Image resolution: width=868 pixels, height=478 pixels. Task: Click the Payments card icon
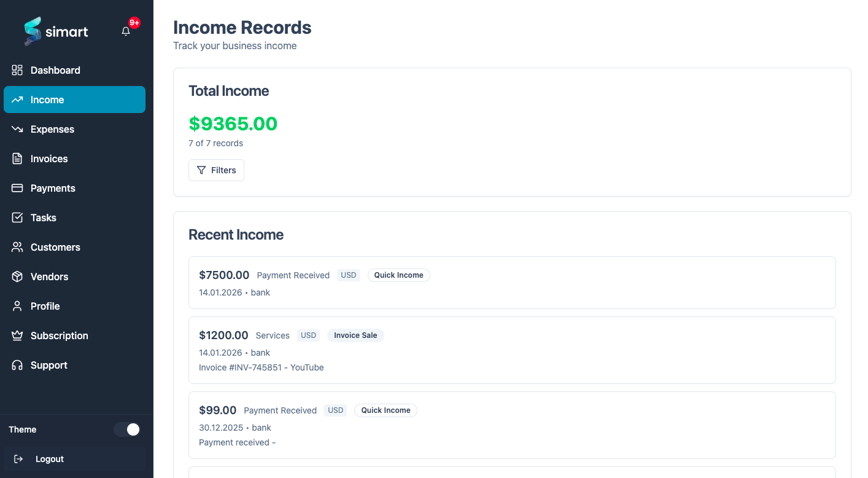(17, 188)
